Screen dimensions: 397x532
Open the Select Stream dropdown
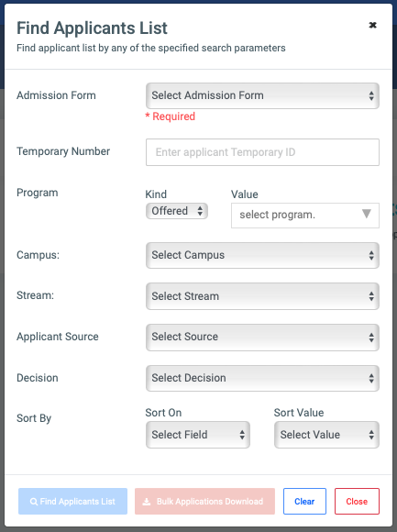pos(262,296)
